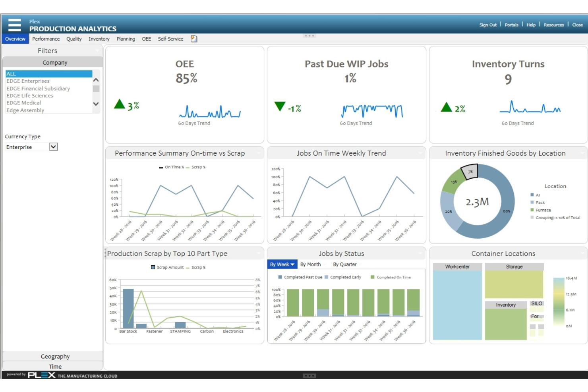Select By Quarter in Jobs by Status
The height and width of the screenshot is (392, 588).
344,265
